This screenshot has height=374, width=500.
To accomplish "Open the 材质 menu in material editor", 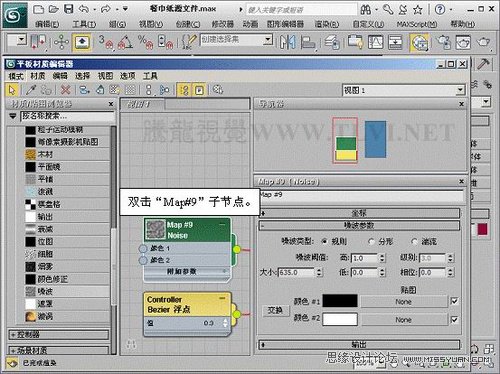I will pos(38,76).
